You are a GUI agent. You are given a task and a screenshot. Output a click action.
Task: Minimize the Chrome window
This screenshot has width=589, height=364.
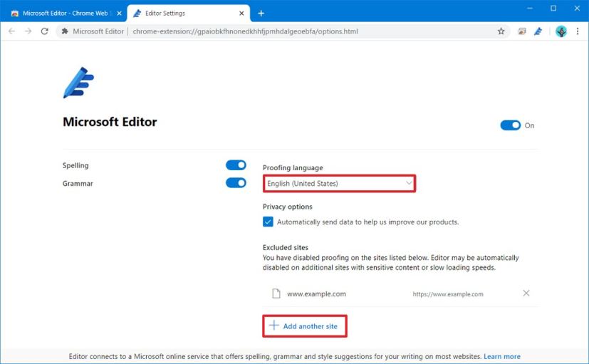tap(530, 9)
